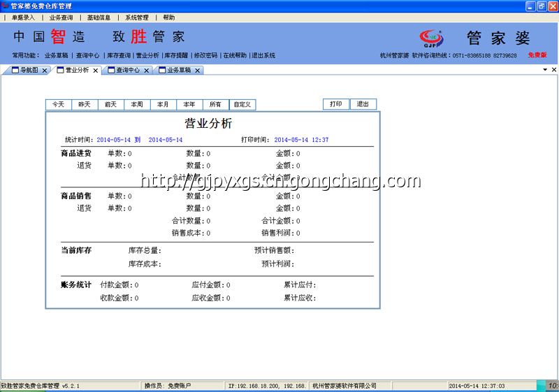This screenshot has width=559, height=392.
Task: Click the 退出 button
Action: tap(363, 104)
